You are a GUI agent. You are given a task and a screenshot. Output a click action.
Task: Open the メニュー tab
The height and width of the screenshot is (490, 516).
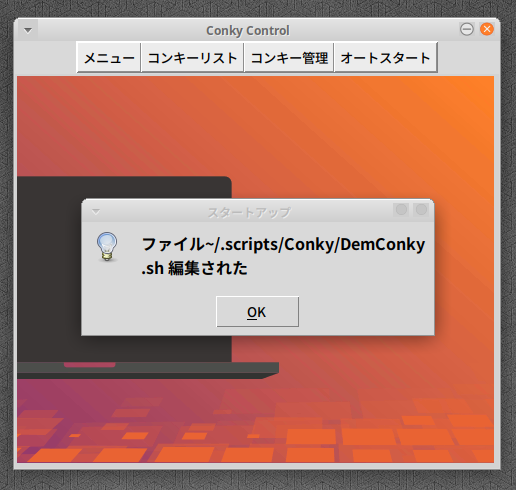click(109, 57)
